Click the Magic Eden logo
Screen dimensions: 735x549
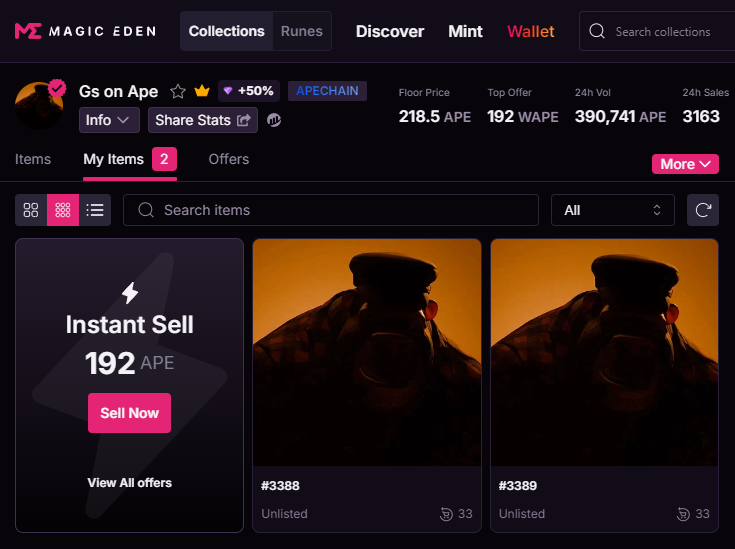[85, 31]
